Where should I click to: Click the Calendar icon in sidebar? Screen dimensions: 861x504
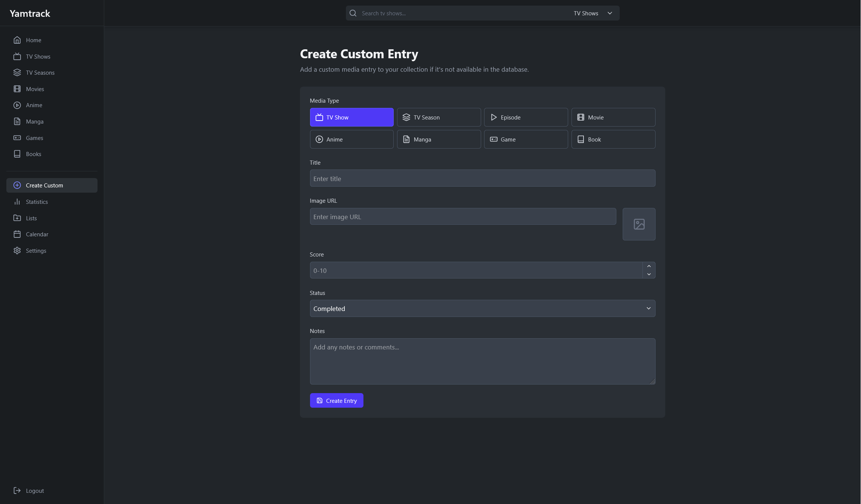point(17,234)
